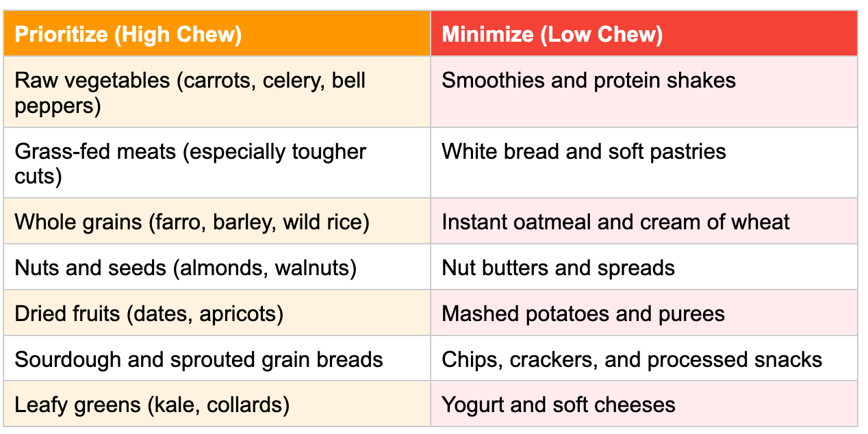Select the 'Dried fruits' table cell
This screenshot has width=868, height=434.
click(216, 314)
